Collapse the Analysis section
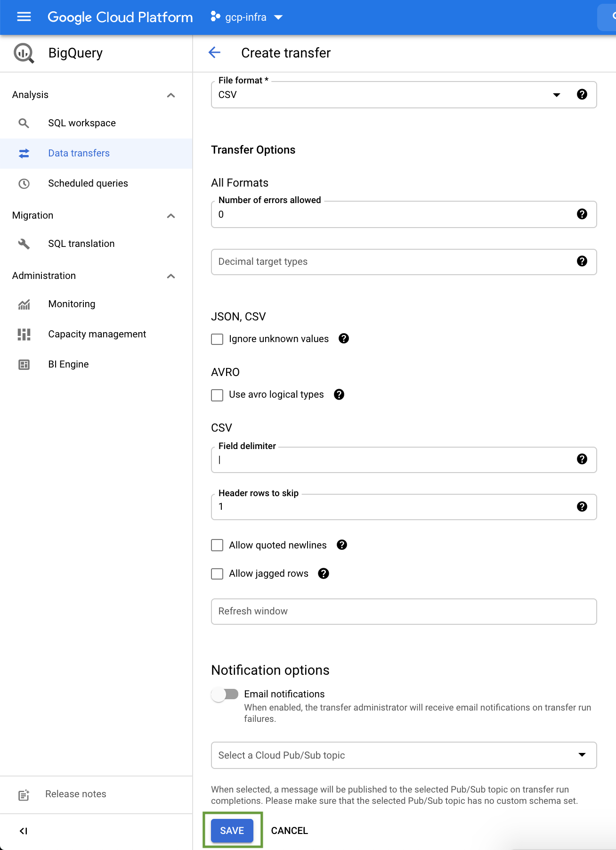This screenshot has width=616, height=850. (171, 95)
